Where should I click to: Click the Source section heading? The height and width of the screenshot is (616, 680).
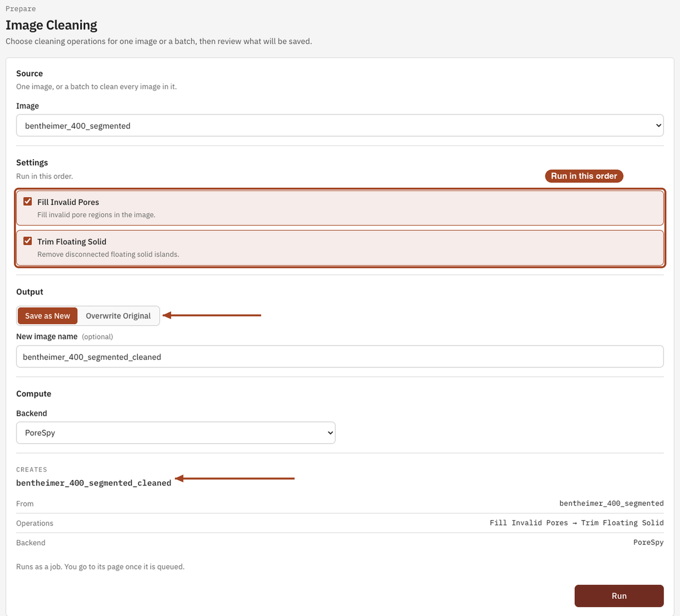30,74
